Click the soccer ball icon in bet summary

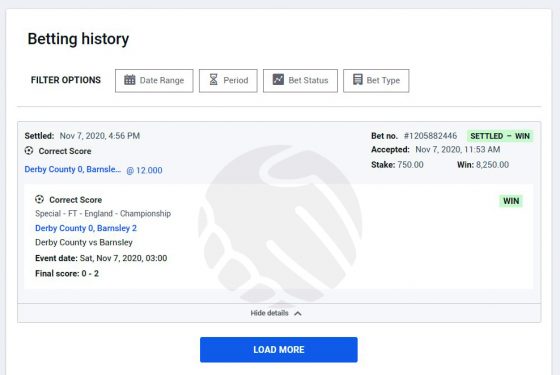click(x=29, y=151)
